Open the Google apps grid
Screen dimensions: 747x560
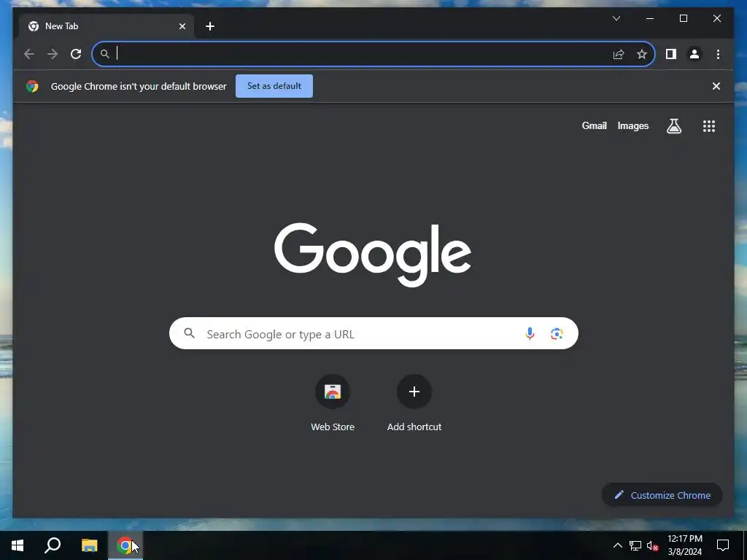pos(709,126)
